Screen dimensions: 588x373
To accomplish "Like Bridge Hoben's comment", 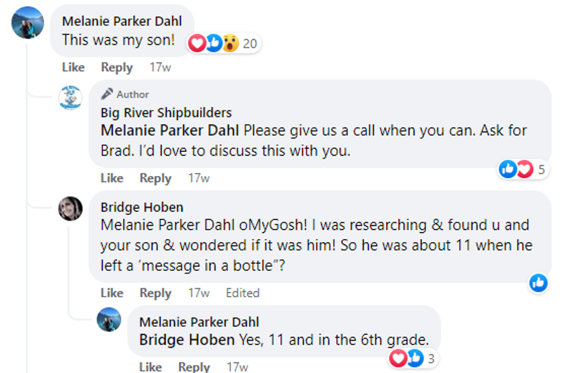I will pos(112,293).
